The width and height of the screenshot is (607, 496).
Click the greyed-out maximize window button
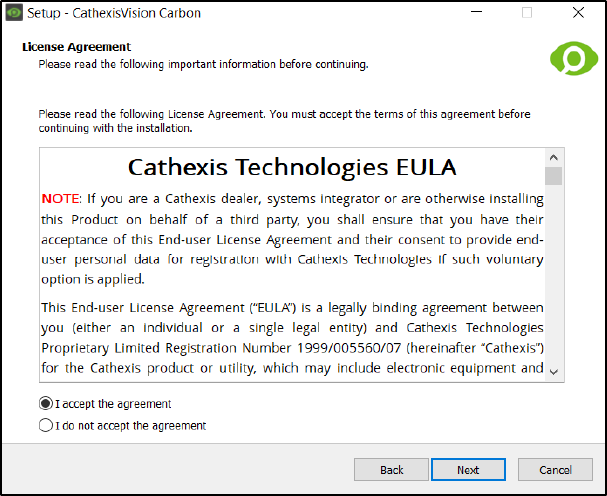pos(526,13)
